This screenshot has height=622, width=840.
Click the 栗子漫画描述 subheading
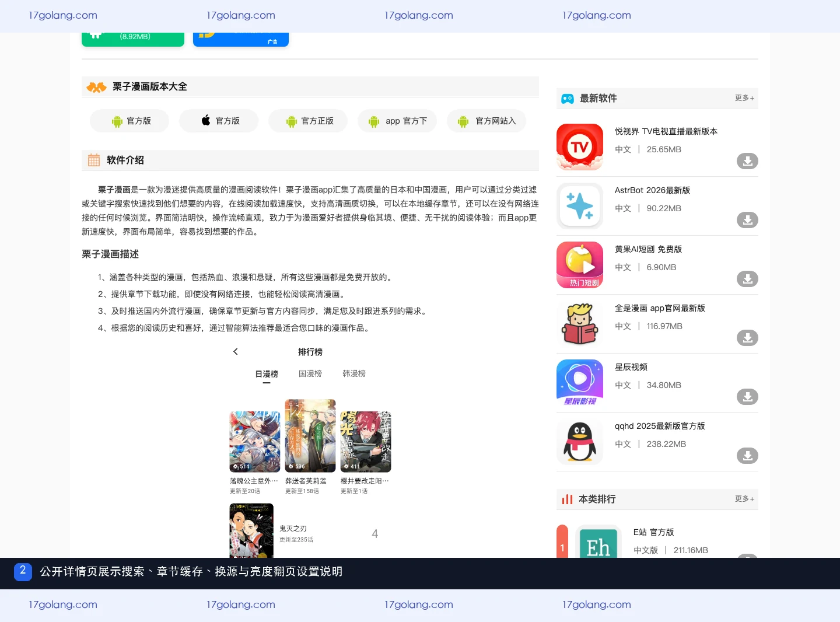pyautogui.click(x=110, y=254)
